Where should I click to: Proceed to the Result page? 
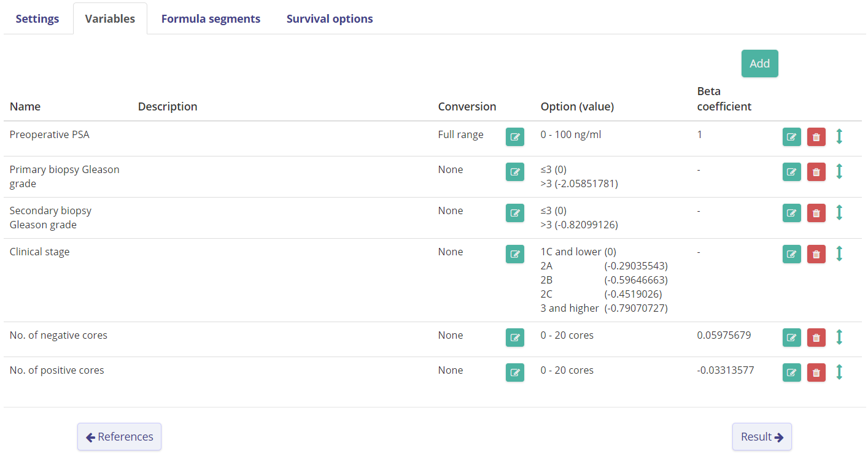pos(761,437)
